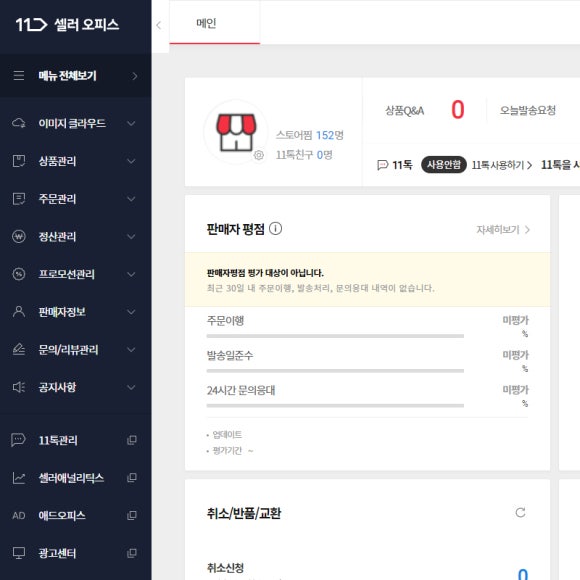Refresh the 취소/반품/교환 section
580x580 pixels.
pos(520,513)
